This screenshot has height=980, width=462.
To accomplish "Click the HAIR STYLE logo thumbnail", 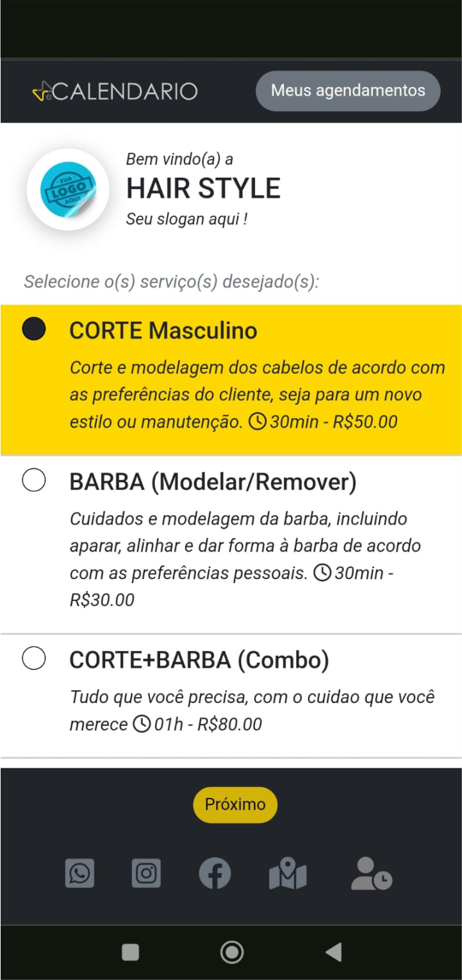I will 68,189.
